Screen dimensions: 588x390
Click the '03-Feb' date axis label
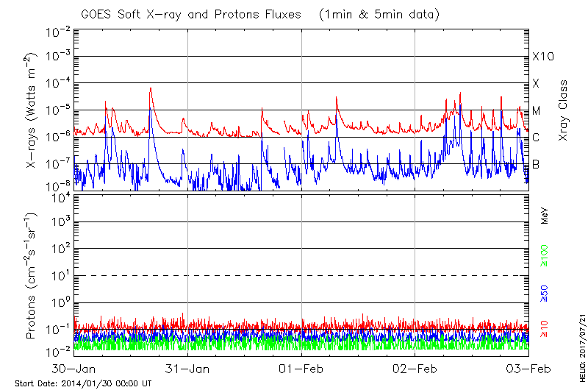pyautogui.click(x=527, y=369)
